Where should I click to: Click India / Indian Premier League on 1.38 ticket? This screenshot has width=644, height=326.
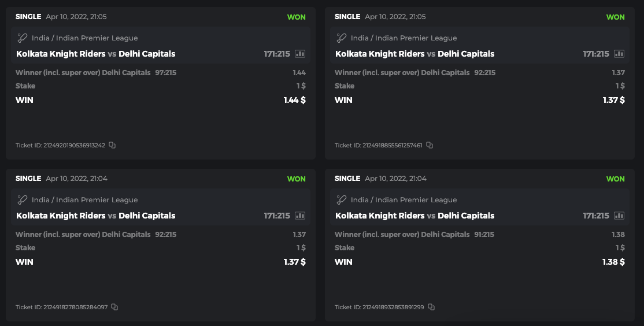tap(404, 200)
